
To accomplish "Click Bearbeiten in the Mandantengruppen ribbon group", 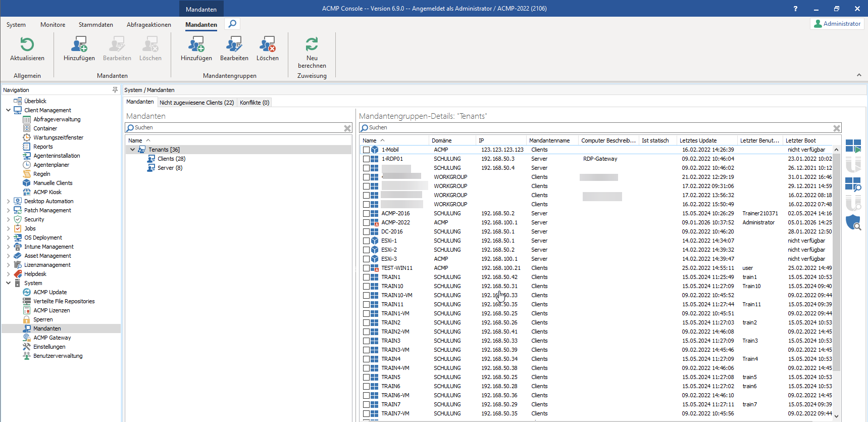I will 234,49.
